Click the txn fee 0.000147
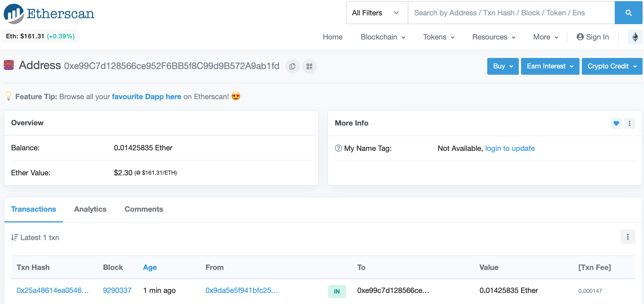The image size is (644, 304). [590, 291]
